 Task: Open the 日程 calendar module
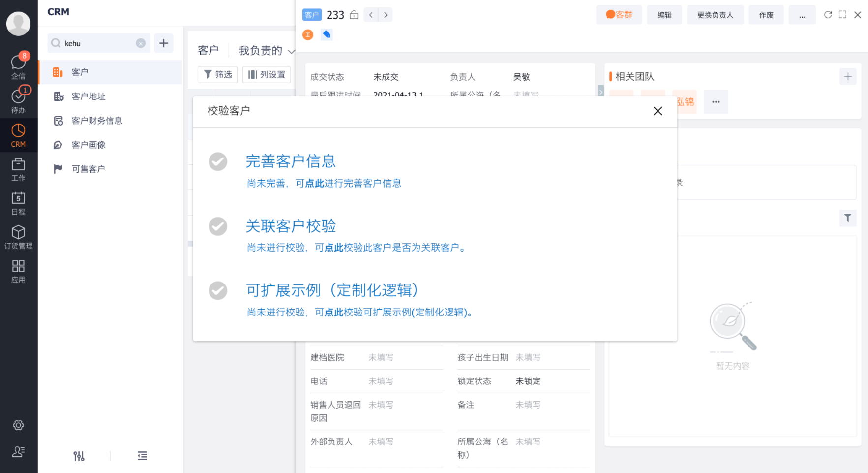click(18, 204)
